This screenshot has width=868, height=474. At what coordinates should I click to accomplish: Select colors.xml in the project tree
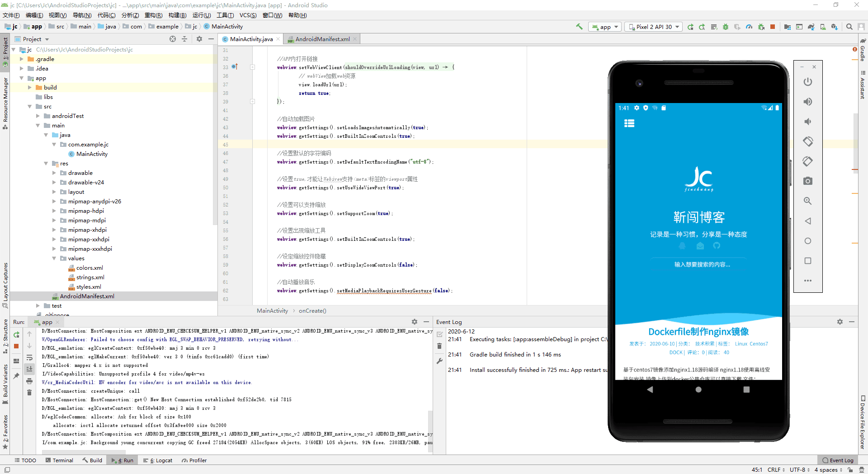click(90, 268)
